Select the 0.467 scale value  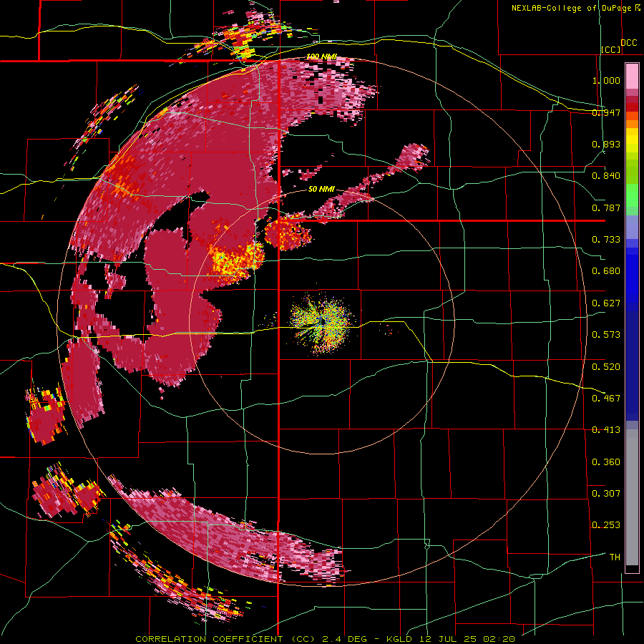(x=606, y=399)
